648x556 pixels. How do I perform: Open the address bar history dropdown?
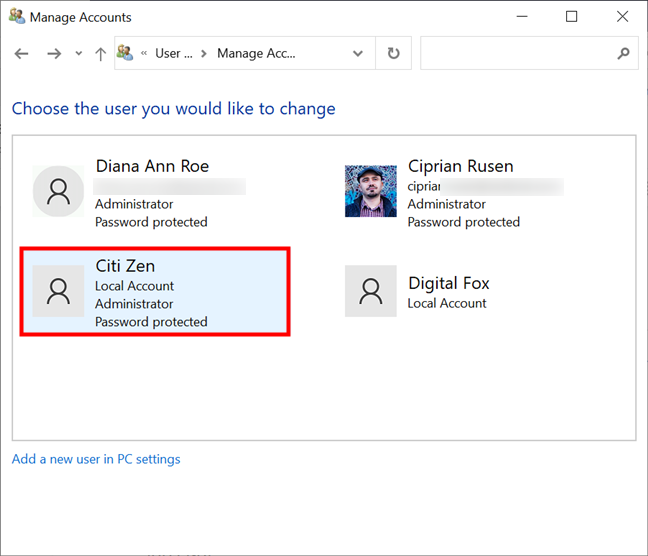pyautogui.click(x=358, y=53)
